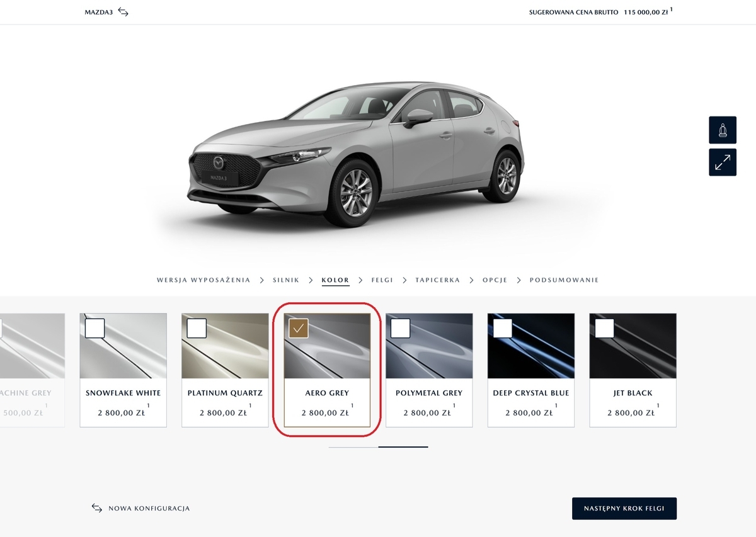Uncheck the selected Aero Grey checkbox
Viewport: 756px width, 537px height.
(299, 328)
